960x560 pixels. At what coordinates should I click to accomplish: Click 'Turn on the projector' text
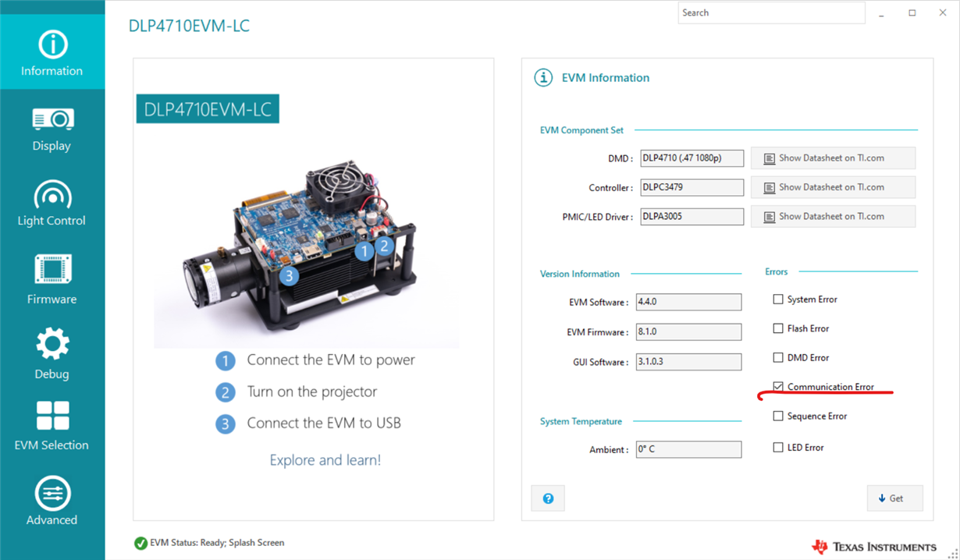312,392
